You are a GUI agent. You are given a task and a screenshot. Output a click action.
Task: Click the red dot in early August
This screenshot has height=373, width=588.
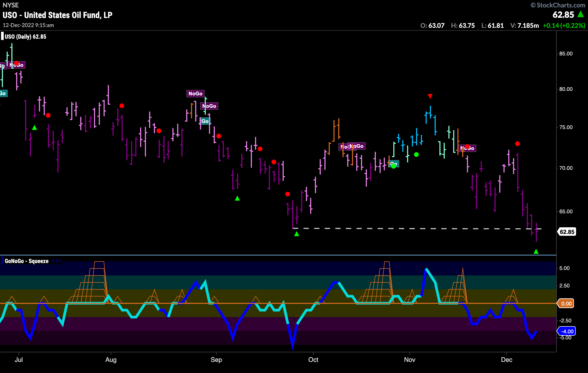[122, 106]
